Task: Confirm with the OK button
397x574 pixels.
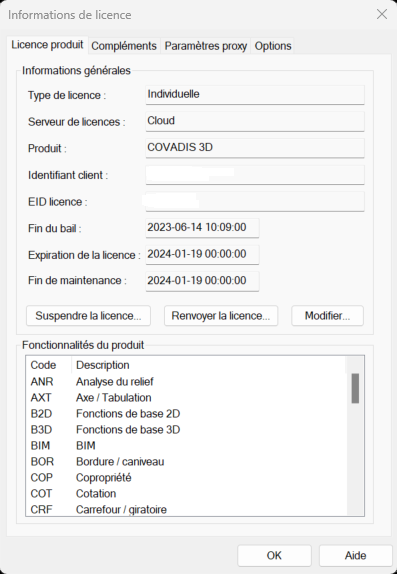Action: pyautogui.click(x=274, y=555)
